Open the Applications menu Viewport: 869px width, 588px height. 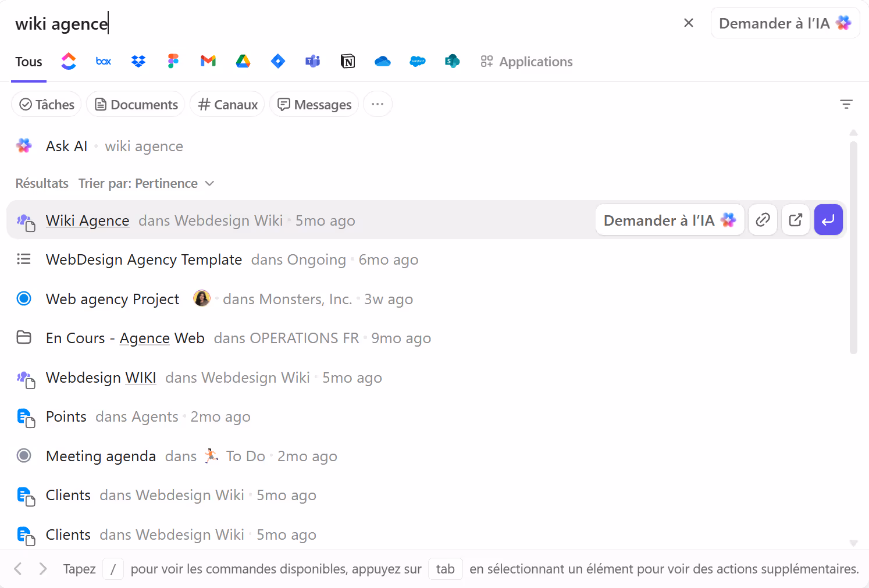(x=526, y=61)
